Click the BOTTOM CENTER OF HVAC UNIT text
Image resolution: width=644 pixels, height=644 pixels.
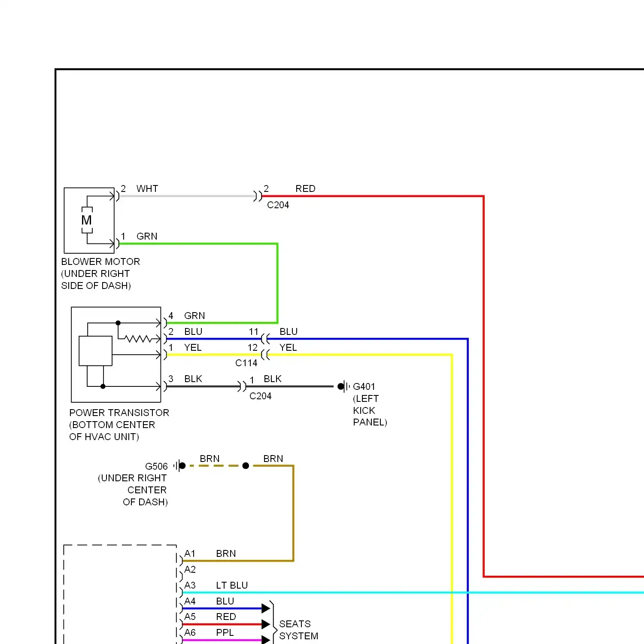(x=112, y=431)
